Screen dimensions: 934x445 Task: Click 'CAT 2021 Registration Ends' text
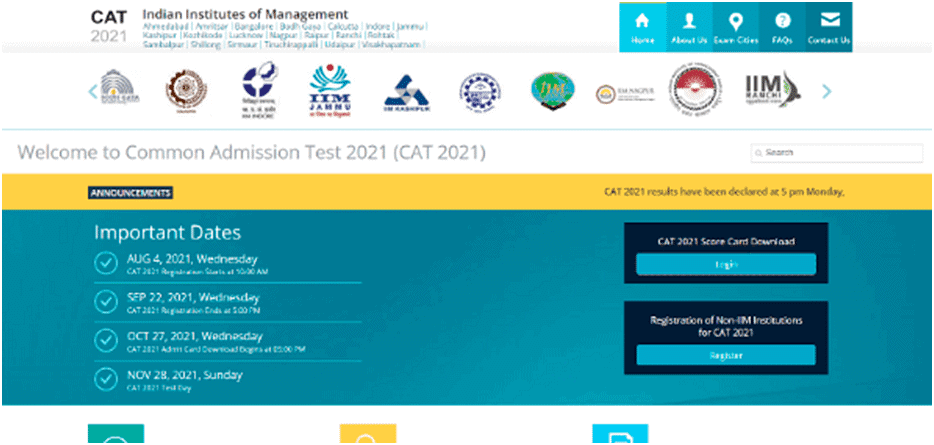tap(194, 311)
